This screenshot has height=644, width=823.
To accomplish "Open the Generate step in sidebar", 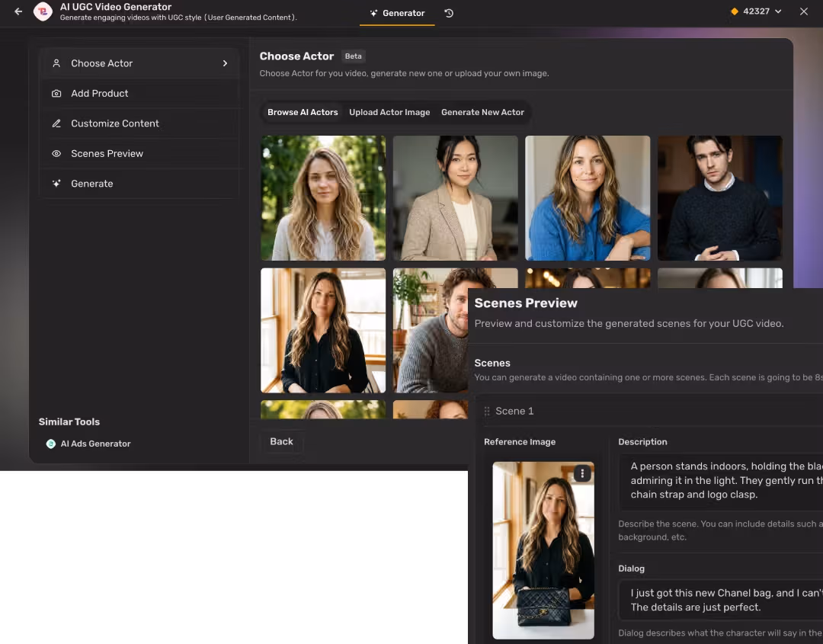I will (x=139, y=183).
